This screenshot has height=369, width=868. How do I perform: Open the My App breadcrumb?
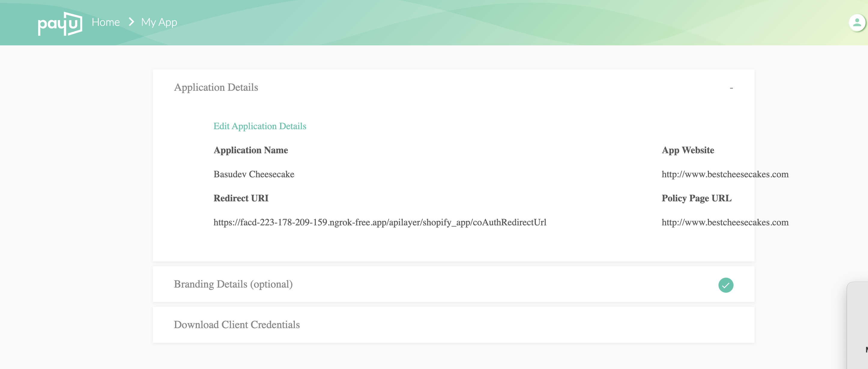point(159,22)
